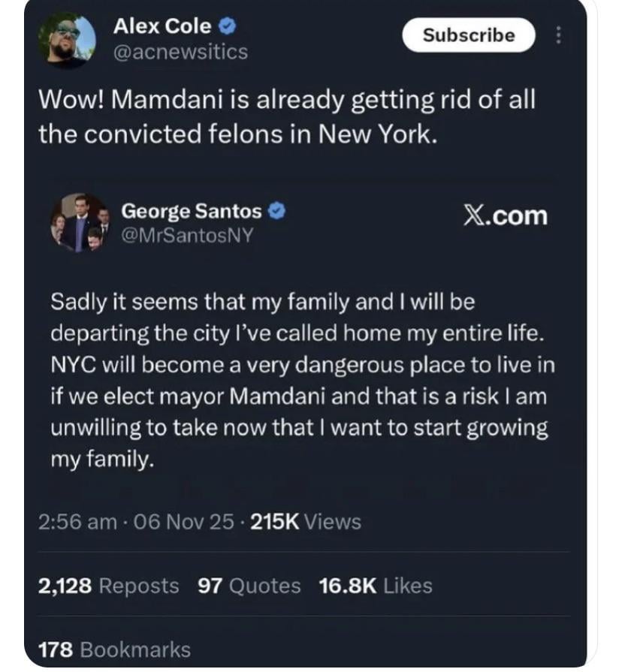622x672 pixels.
Task: Click the Alex Cole display name
Action: tap(162, 27)
